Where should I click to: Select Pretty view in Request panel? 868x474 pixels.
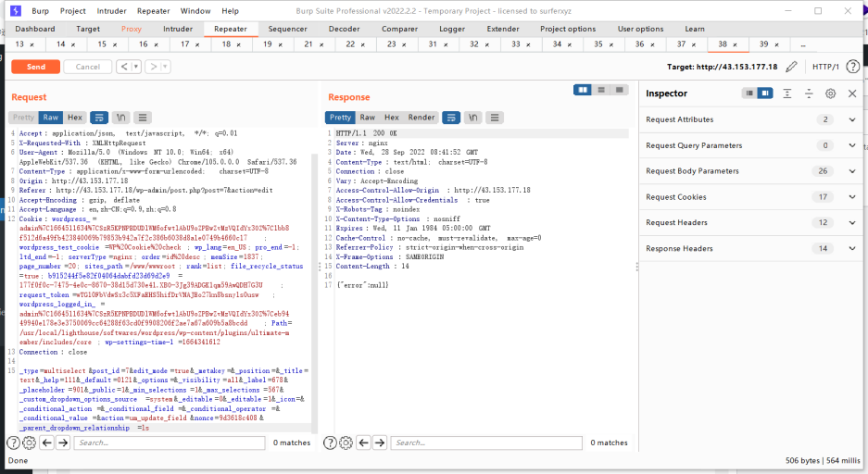23,118
